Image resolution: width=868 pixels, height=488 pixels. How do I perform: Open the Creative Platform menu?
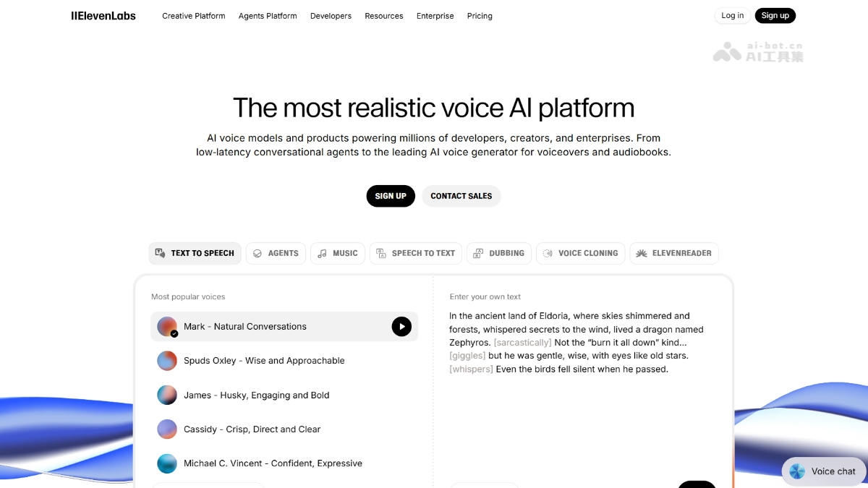pos(193,15)
